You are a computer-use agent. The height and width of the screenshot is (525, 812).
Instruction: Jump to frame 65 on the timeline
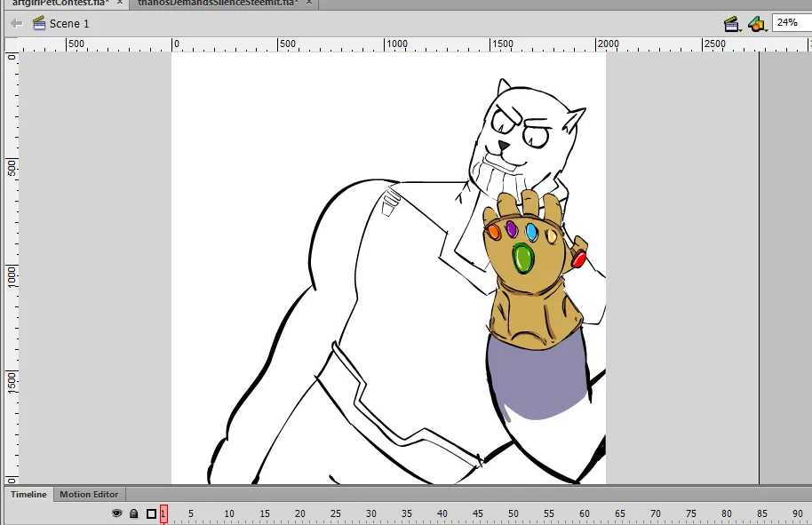point(620,513)
